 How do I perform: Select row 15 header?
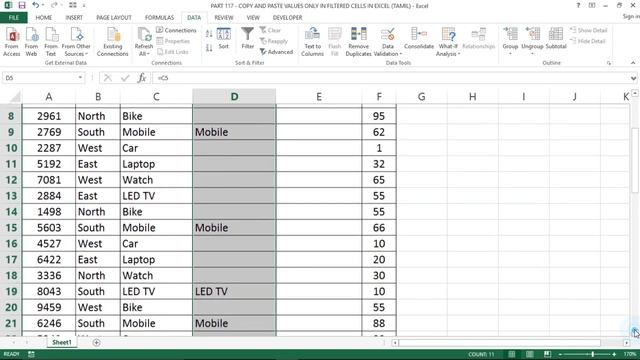11,228
